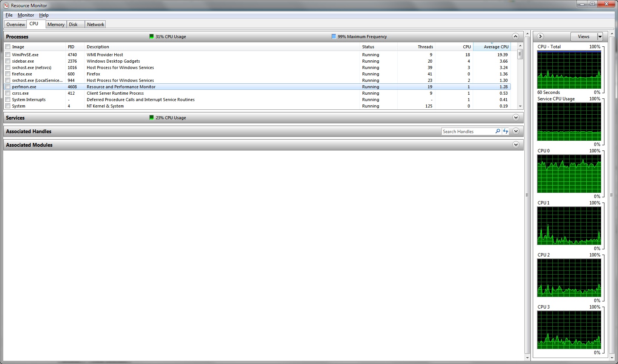The image size is (618, 364).
Task: Switch to the Overview tab
Action: point(15,25)
